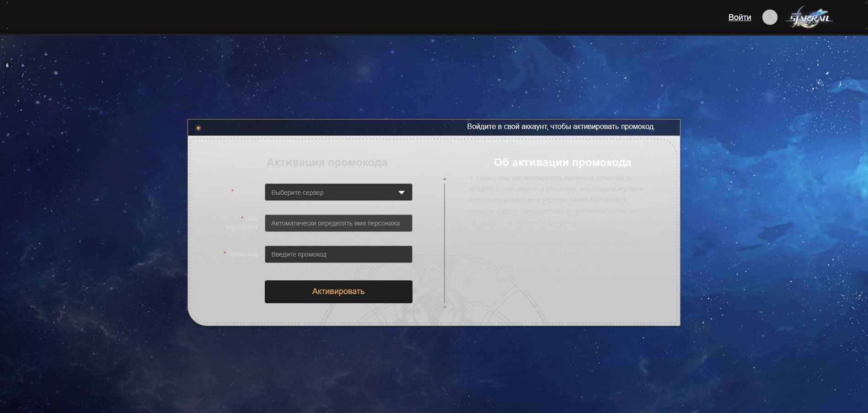Select the Об активации промокода heading

click(562, 162)
